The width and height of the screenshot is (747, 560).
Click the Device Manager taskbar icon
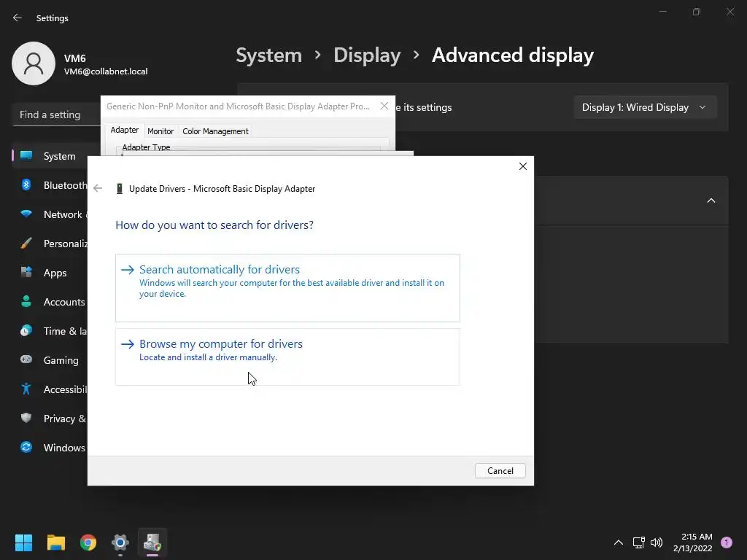coord(152,542)
